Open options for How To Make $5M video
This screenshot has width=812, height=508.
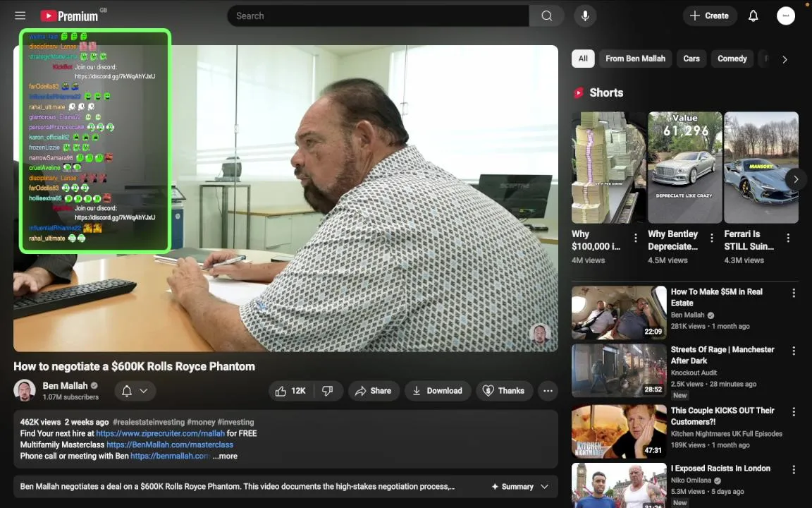pyautogui.click(x=794, y=294)
